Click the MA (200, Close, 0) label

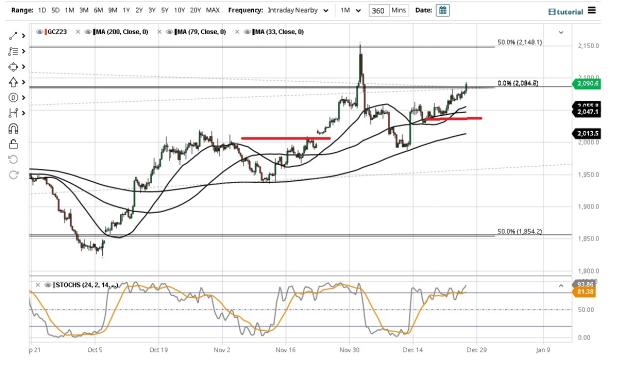pyautogui.click(x=121, y=32)
